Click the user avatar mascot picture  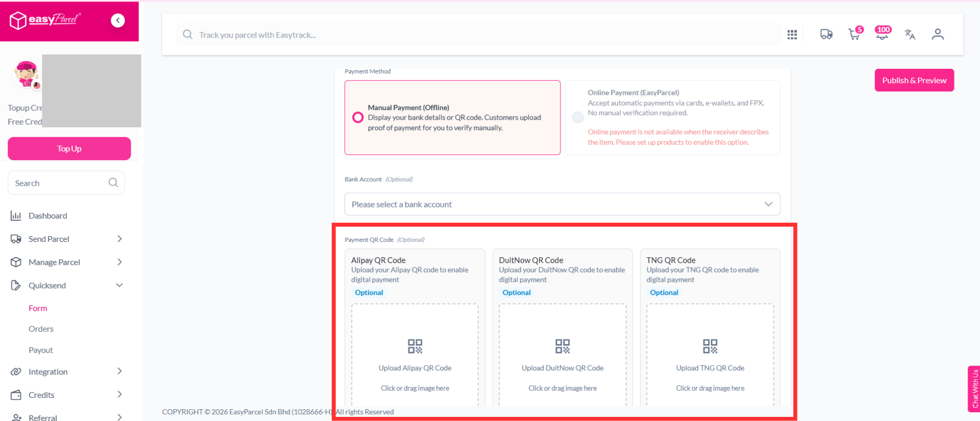[27, 74]
